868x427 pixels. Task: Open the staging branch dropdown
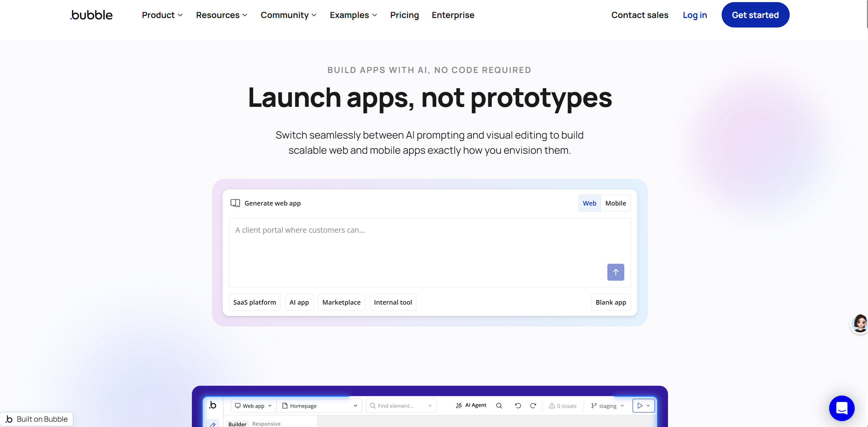[608, 406]
